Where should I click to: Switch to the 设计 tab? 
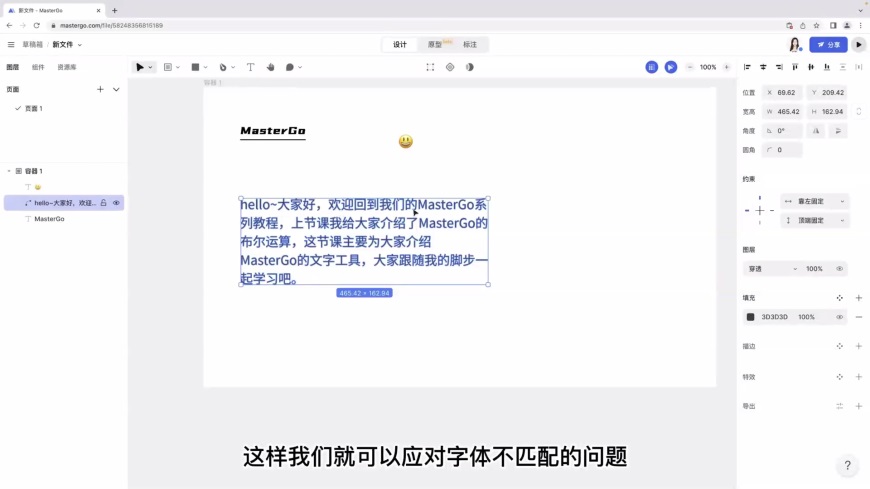point(400,44)
